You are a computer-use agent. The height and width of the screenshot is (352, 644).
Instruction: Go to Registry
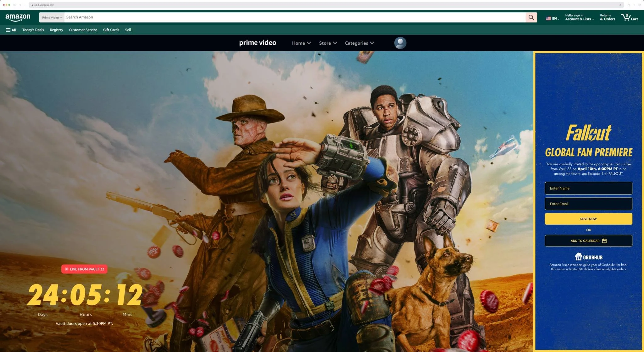(56, 30)
